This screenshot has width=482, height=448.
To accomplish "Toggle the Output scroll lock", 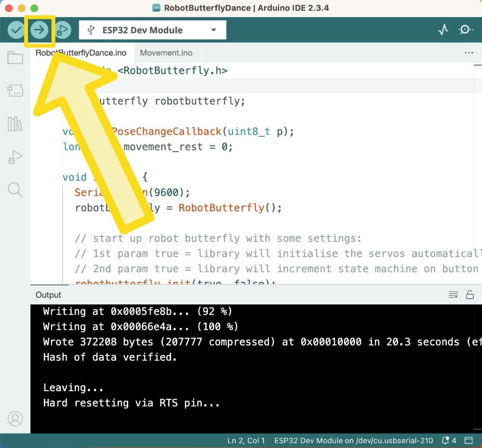I will click(469, 295).
